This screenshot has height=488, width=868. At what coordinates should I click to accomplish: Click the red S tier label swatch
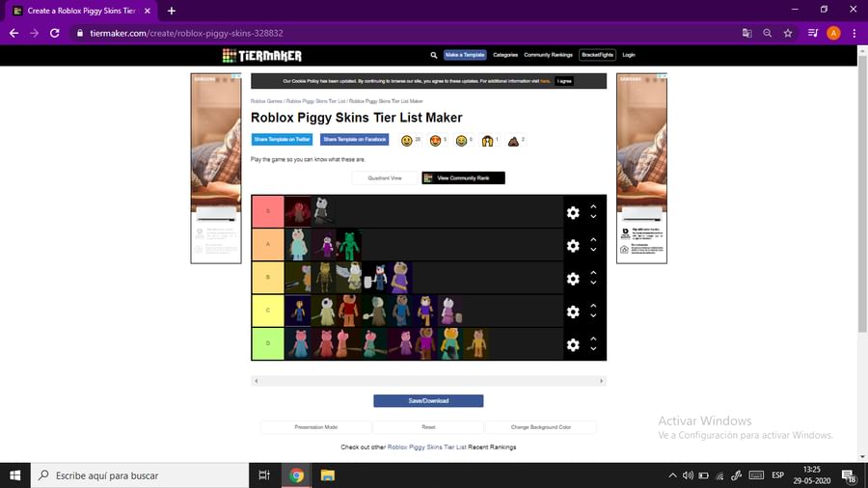[268, 211]
